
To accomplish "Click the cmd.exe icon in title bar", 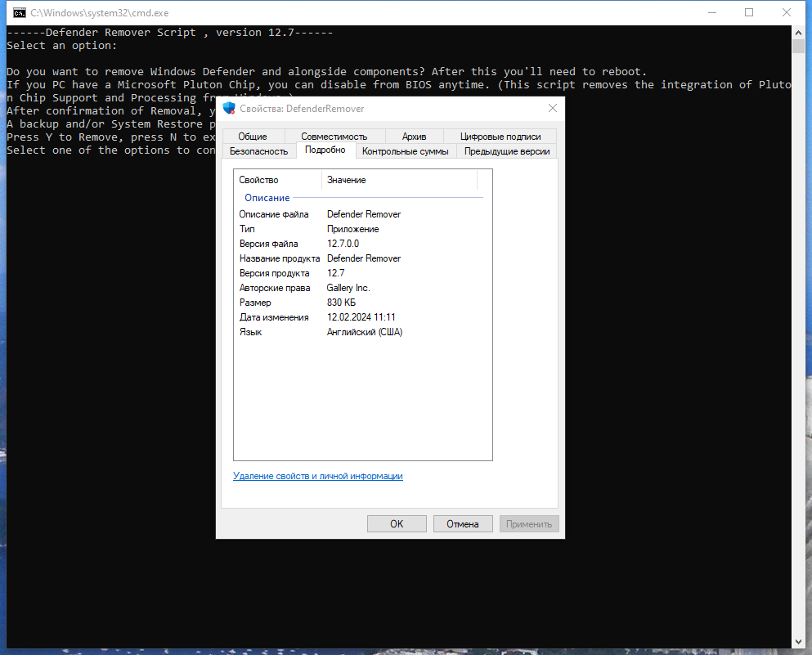I will [x=19, y=13].
